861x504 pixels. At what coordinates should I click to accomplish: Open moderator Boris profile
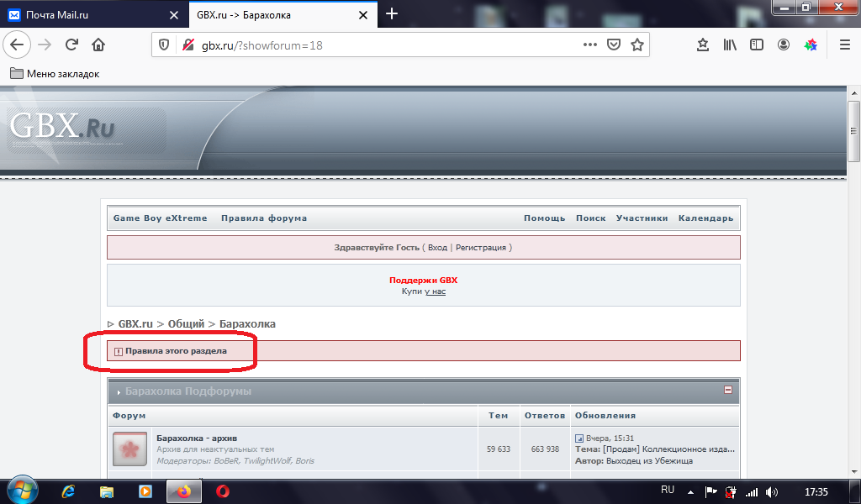[304, 461]
